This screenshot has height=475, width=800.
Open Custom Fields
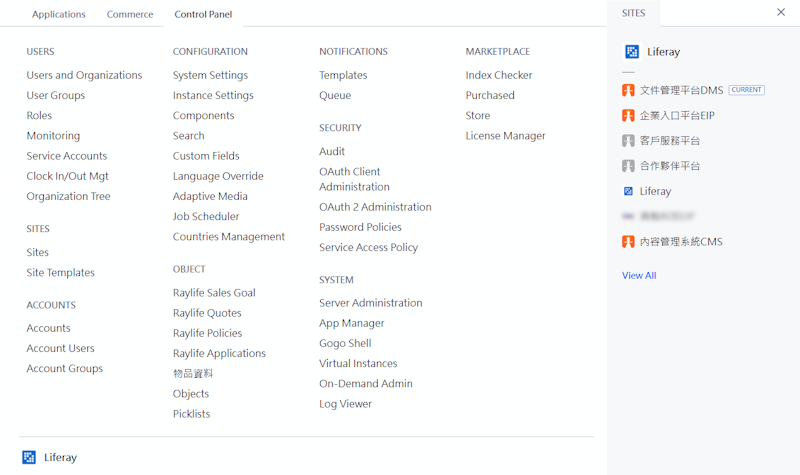pos(206,156)
